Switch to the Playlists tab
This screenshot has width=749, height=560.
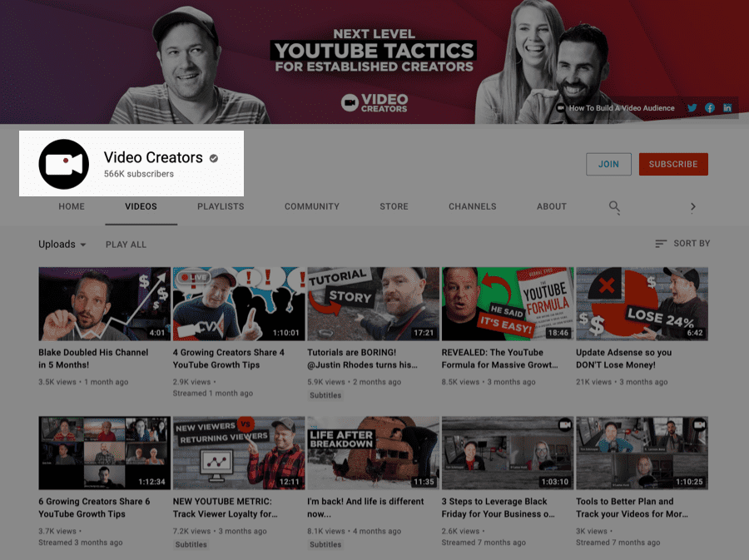[221, 206]
